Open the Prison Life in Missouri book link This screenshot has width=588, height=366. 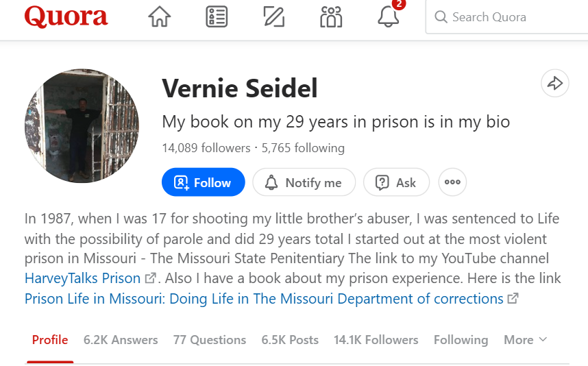tap(264, 299)
